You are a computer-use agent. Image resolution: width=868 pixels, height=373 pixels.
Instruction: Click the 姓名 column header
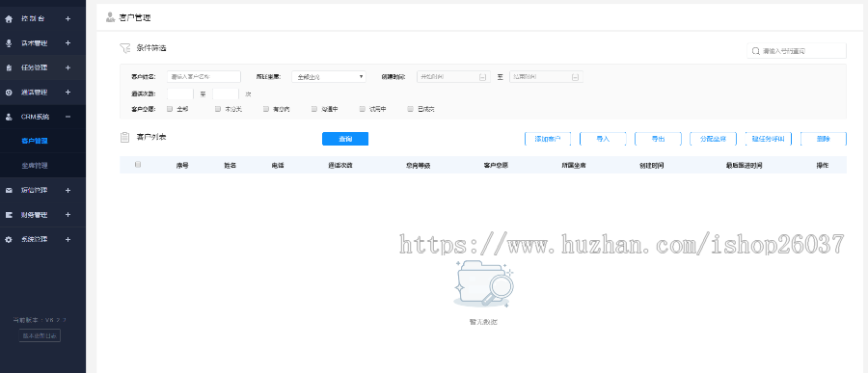click(231, 166)
